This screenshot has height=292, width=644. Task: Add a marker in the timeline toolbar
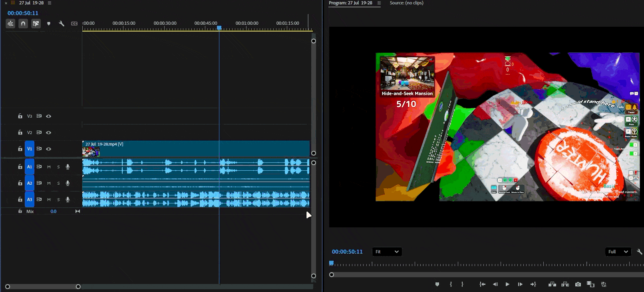pyautogui.click(x=49, y=24)
